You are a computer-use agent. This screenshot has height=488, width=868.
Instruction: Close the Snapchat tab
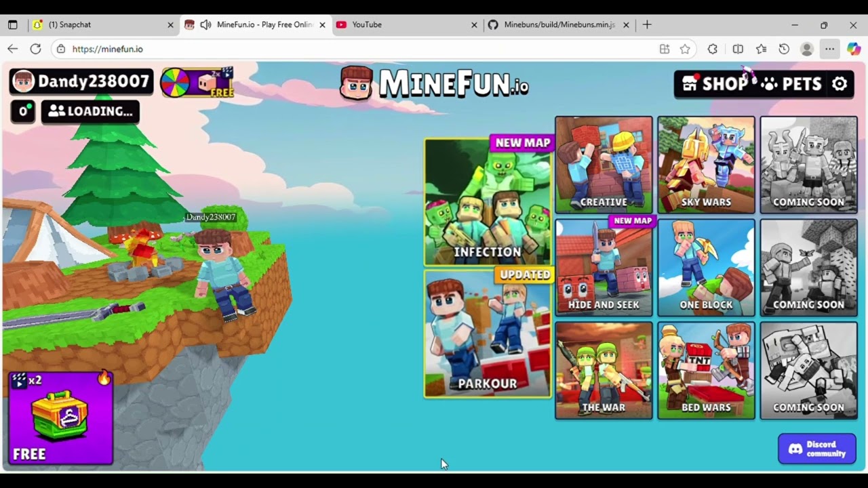point(170,25)
